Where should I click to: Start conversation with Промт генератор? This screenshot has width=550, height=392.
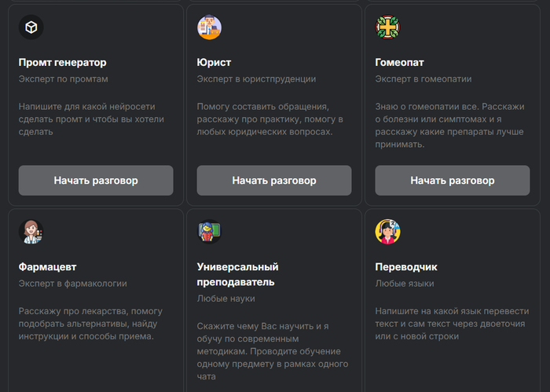96,181
